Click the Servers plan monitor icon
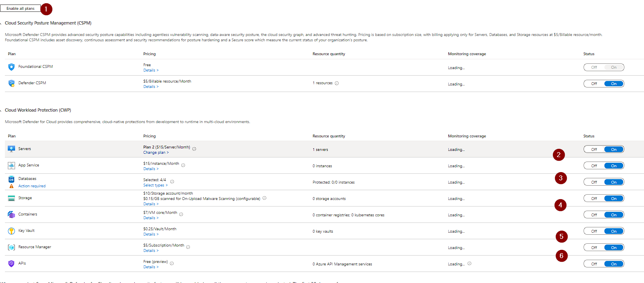This screenshot has width=644, height=283. pyautogui.click(x=11, y=149)
